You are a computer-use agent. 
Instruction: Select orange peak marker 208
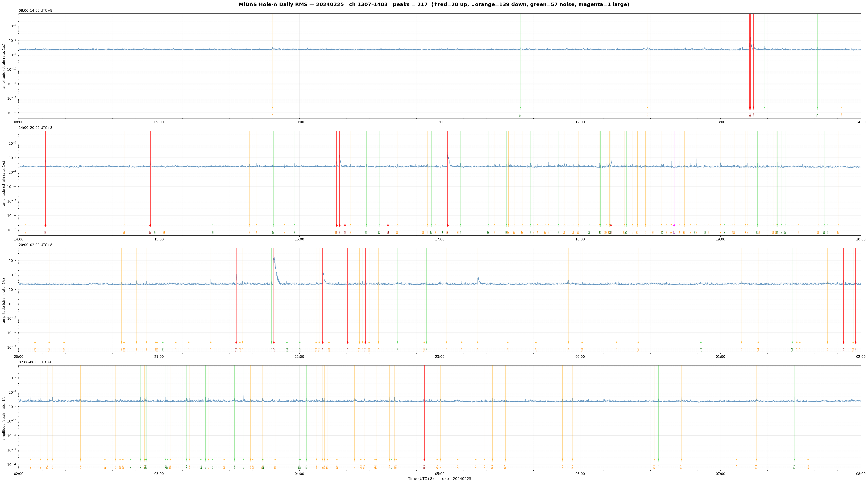click(x=562, y=459)
